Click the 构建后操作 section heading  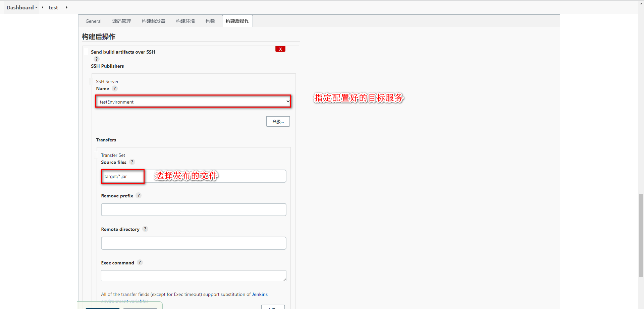[99, 37]
